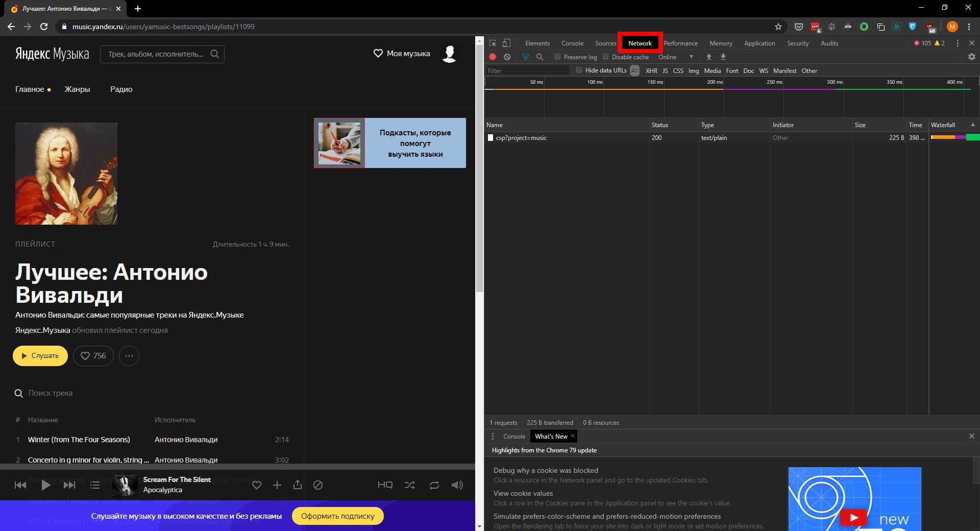Block the current track with the ban icon

click(x=318, y=485)
